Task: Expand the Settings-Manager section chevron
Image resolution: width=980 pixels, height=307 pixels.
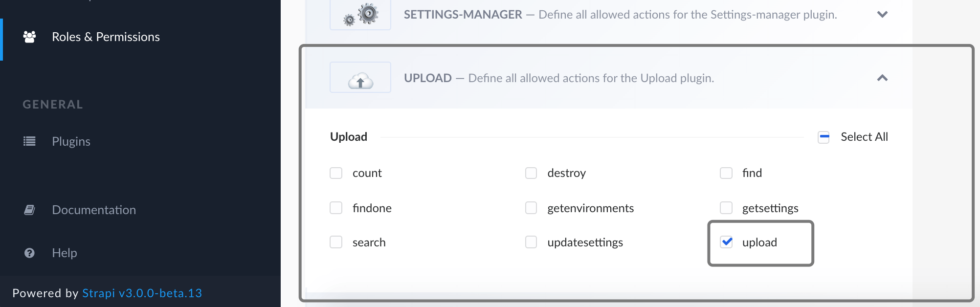Action: (882, 15)
